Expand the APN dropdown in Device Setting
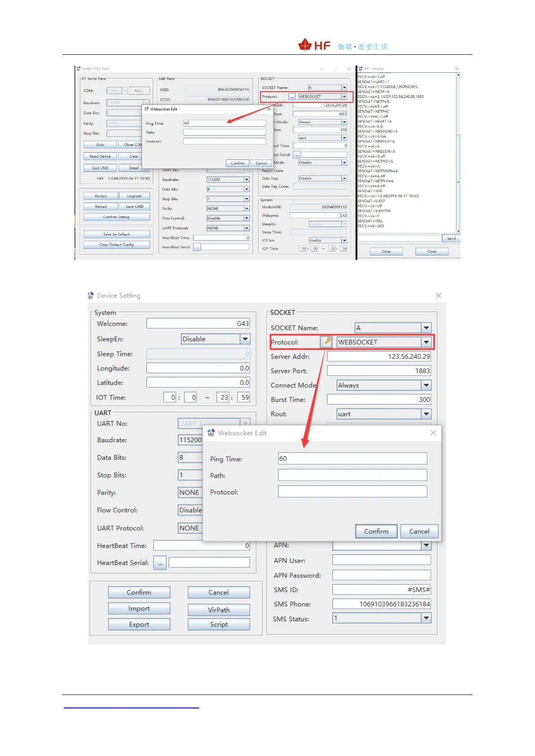The image size is (535, 756). coord(426,545)
